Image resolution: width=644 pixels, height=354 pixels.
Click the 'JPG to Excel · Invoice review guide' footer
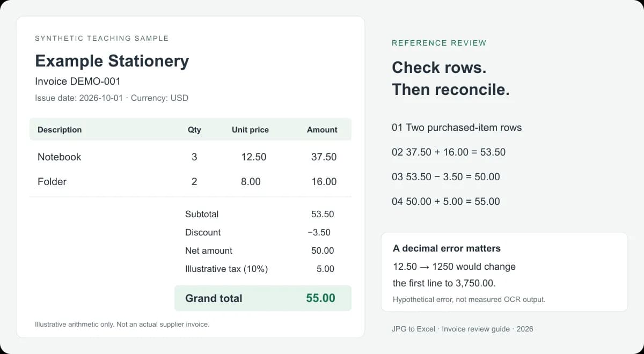pos(463,329)
